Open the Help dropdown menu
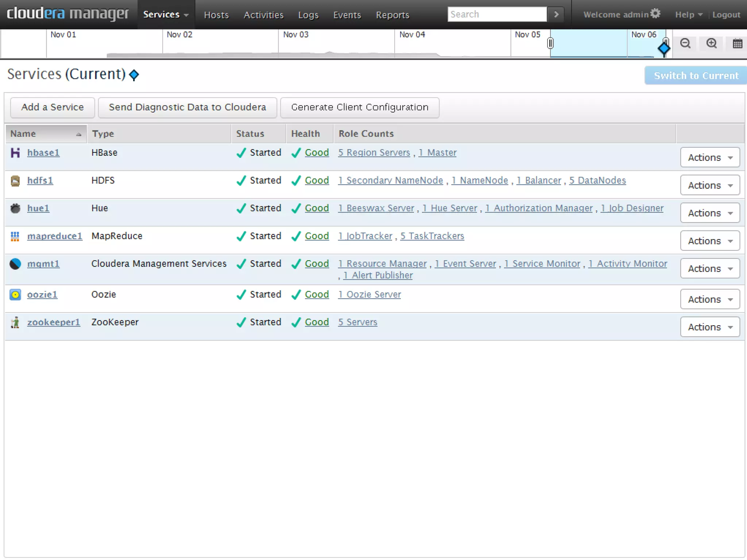The image size is (747, 560). tap(688, 15)
